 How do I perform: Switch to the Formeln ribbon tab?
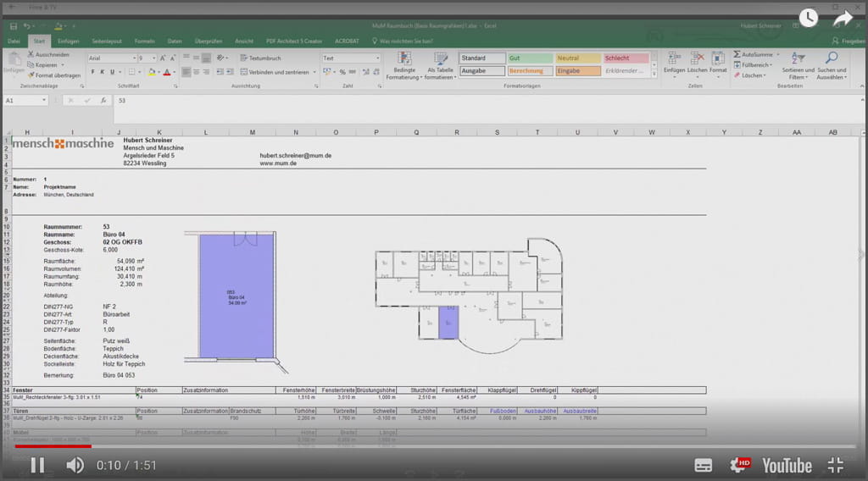click(x=145, y=41)
